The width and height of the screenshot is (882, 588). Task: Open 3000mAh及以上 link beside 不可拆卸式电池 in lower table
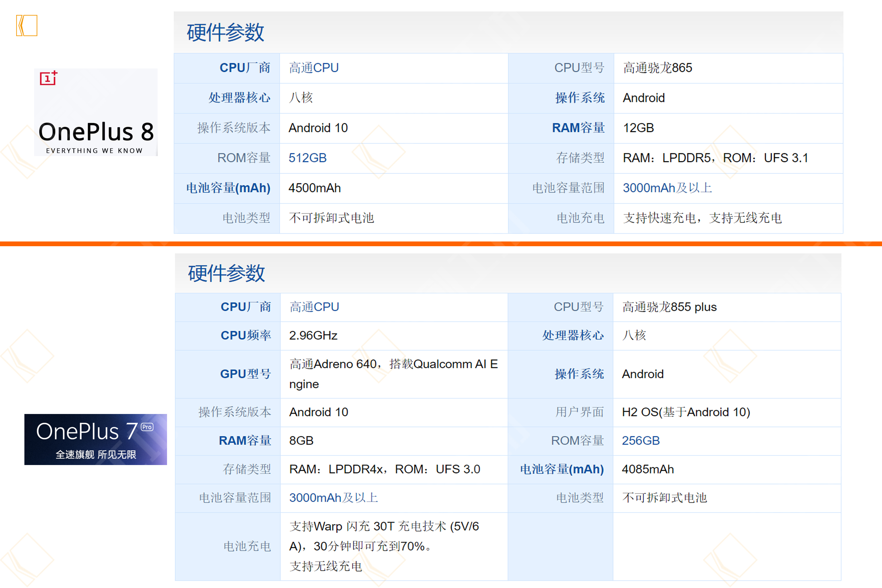coord(334,498)
